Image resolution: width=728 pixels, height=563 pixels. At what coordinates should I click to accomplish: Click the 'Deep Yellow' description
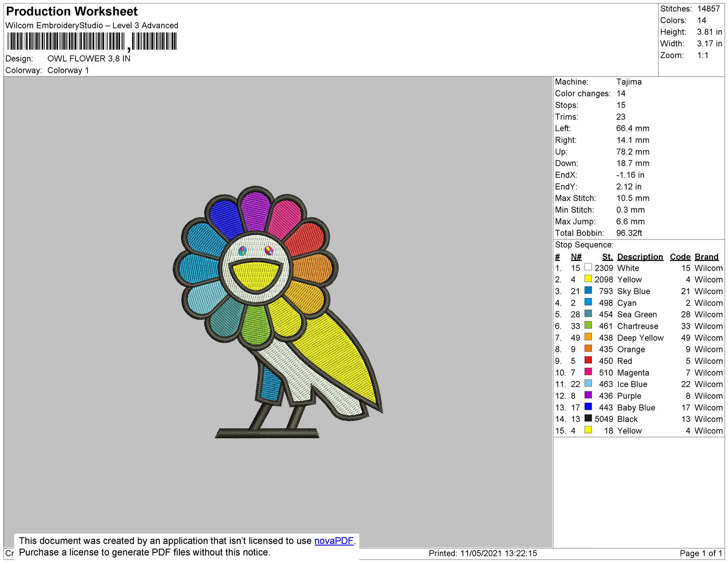[640, 338]
